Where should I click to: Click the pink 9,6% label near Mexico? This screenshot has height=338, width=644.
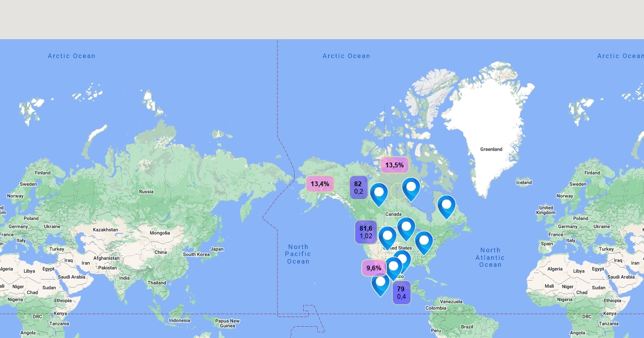pos(374,268)
